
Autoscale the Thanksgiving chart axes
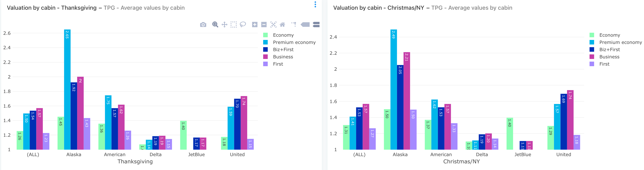[273, 25]
